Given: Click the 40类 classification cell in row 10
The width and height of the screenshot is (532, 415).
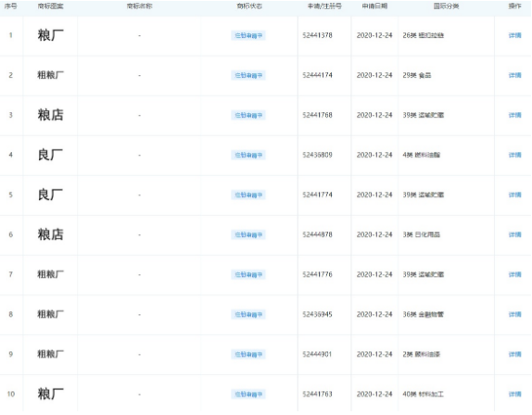Looking at the screenshot, I should [x=423, y=394].
